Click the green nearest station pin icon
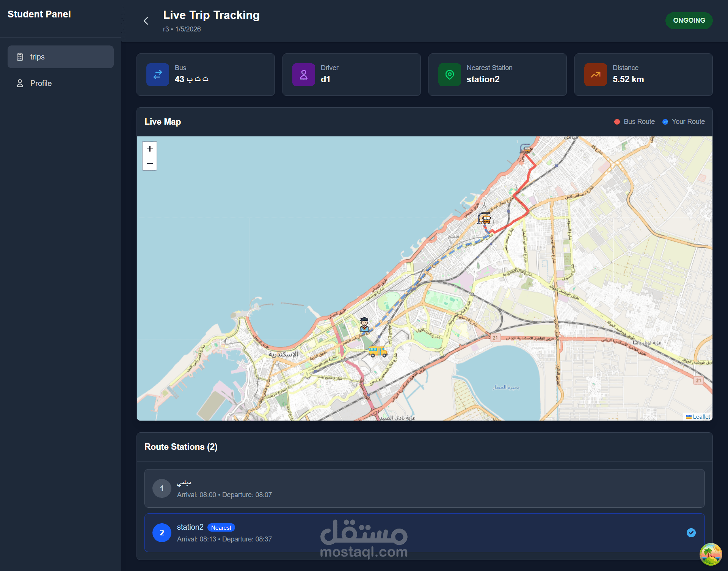The width and height of the screenshot is (728, 571). [x=450, y=75]
